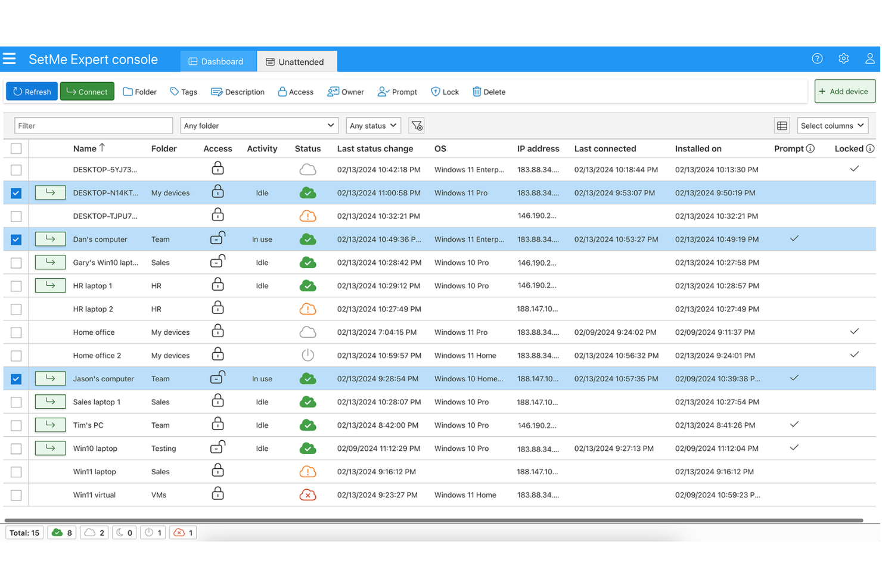Open the Any status dropdown
This screenshot has width=882, height=588.
point(373,125)
